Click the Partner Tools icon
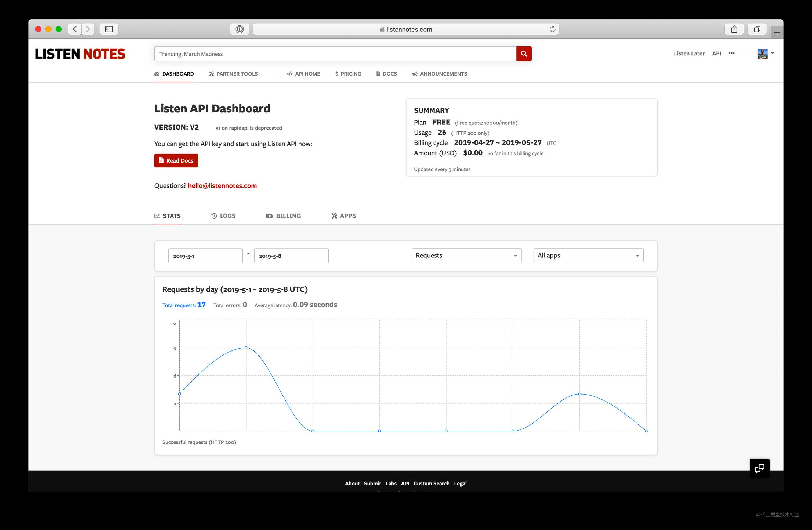 211,74
